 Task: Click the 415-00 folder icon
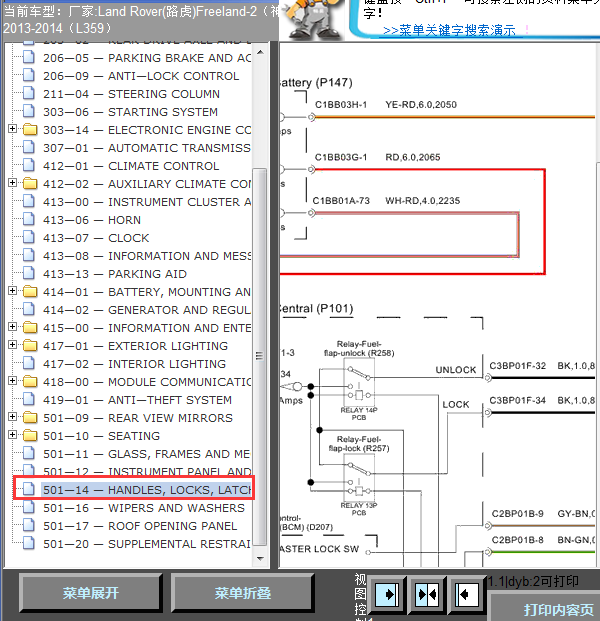tap(30, 328)
